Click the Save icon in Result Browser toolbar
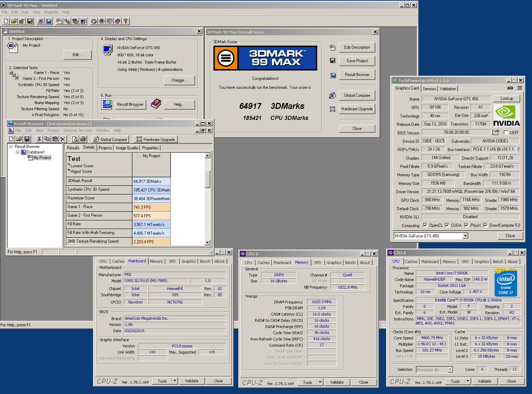 tap(27, 139)
